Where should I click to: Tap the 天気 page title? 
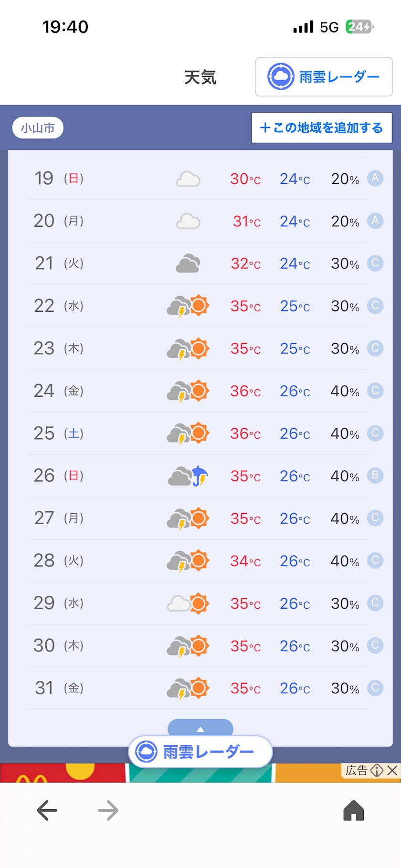200,77
